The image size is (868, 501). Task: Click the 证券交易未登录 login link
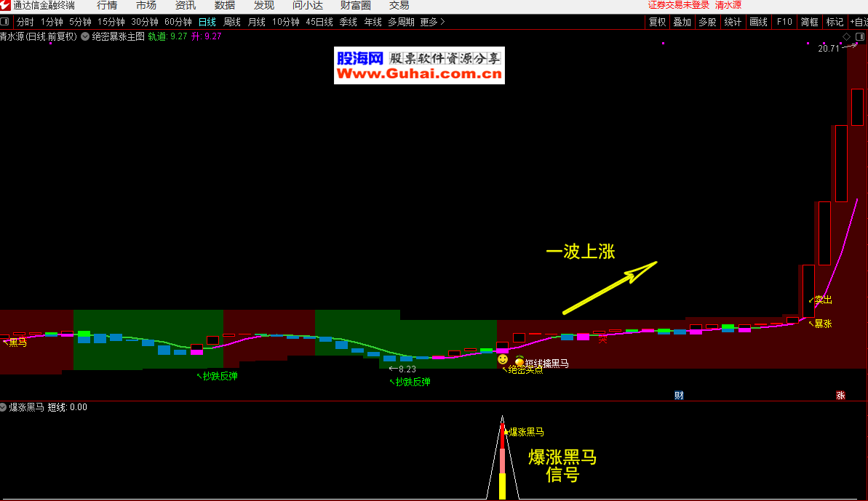click(x=678, y=5)
